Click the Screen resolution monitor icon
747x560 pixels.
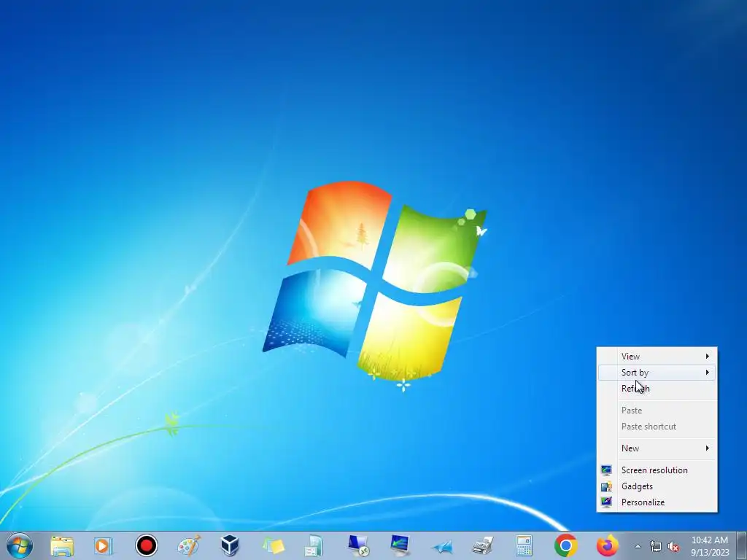[606, 470]
